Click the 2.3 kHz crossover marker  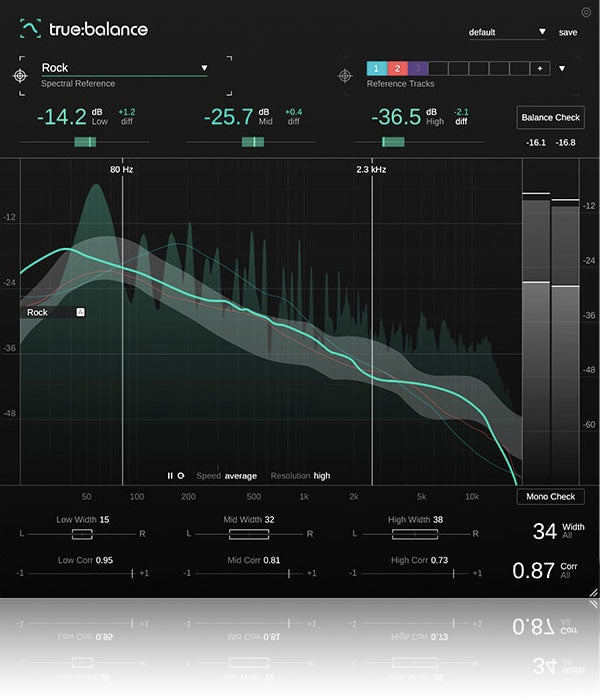[x=371, y=170]
